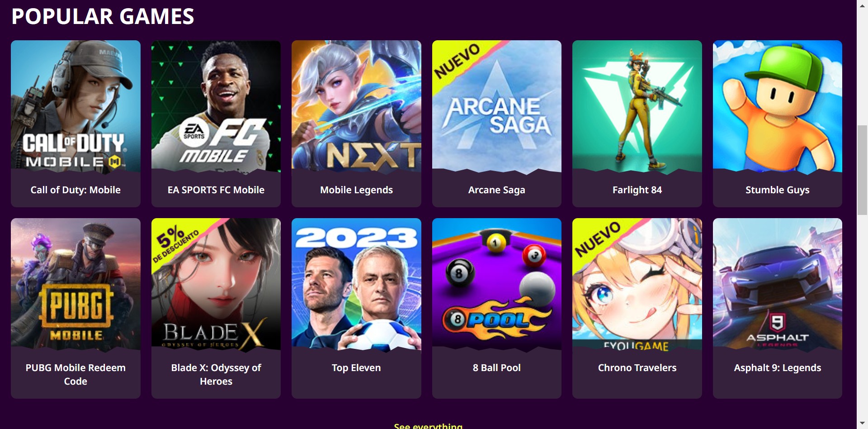Open the Mobile Legends game artwork
Viewport: 868px width, 429px height.
(x=356, y=107)
